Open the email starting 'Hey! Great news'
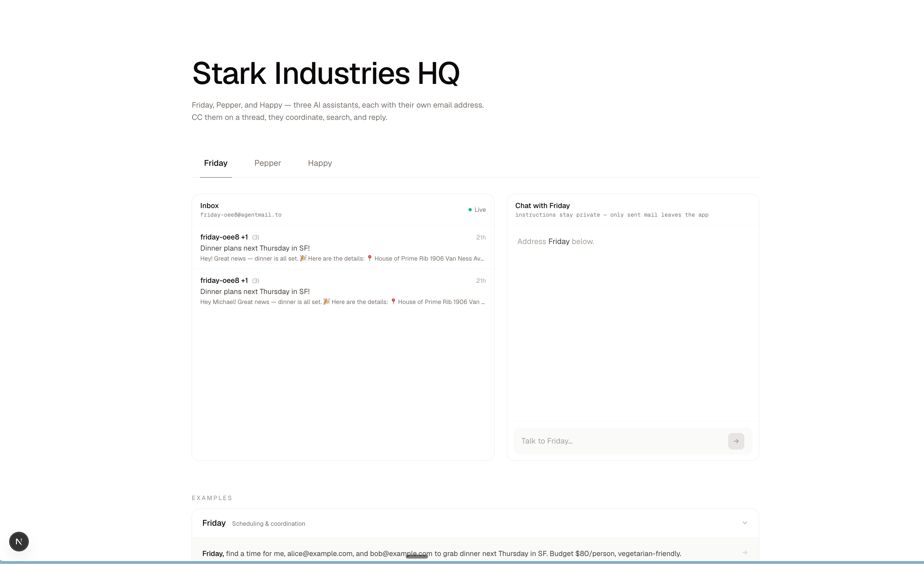 click(343, 247)
